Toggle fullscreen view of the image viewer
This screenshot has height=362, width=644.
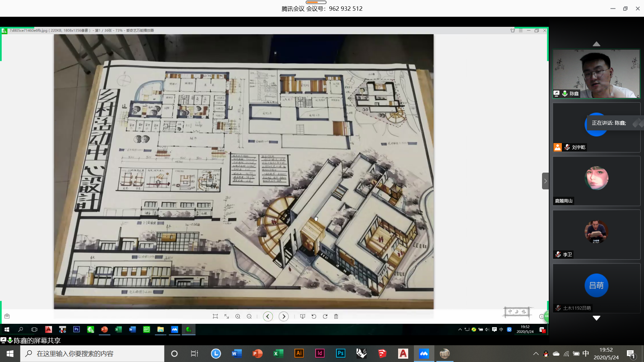pos(227,316)
